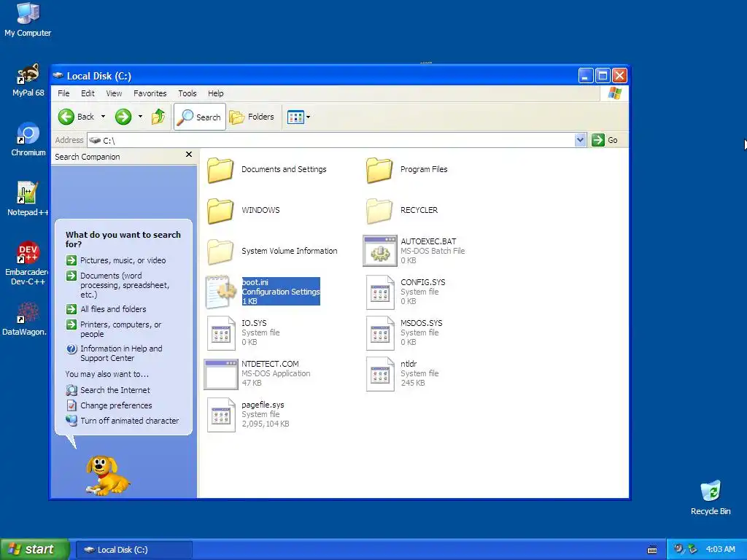Select the RECYCLER folder icon

(x=379, y=211)
